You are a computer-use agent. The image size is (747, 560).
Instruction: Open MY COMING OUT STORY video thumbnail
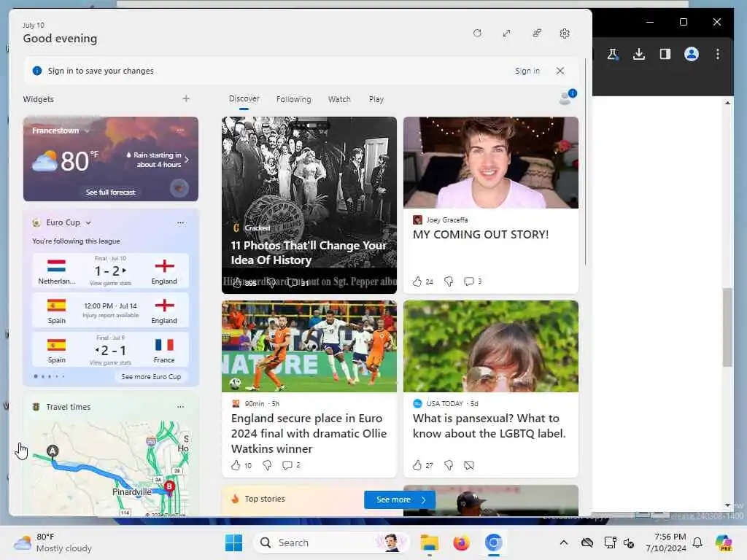491,163
